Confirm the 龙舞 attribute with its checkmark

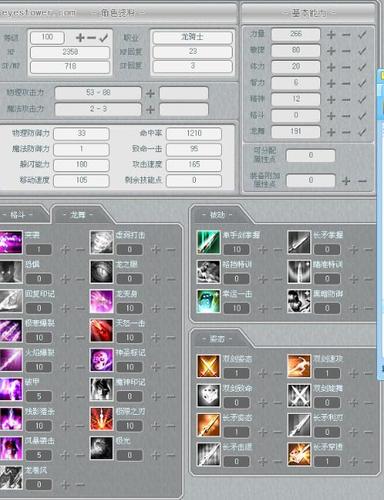coord(362,132)
